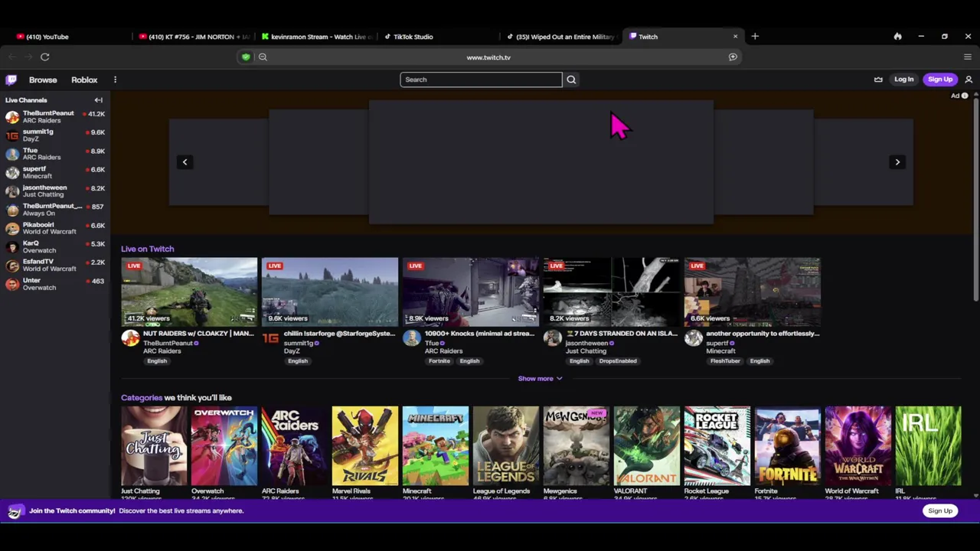The height and width of the screenshot is (551, 980).
Task: Click the browser shield protection icon
Action: point(246,57)
